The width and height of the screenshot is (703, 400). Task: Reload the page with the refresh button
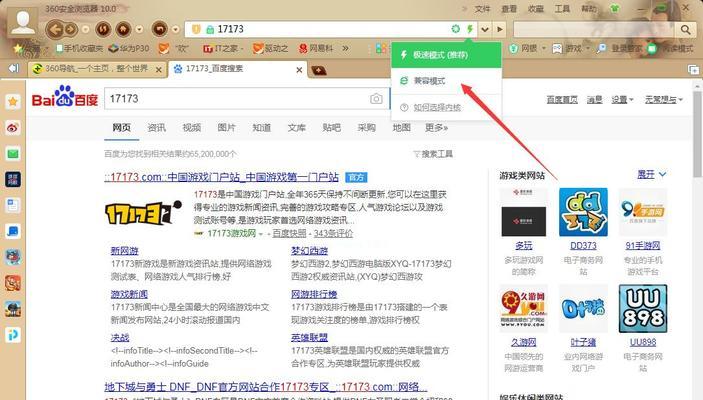coord(104,30)
